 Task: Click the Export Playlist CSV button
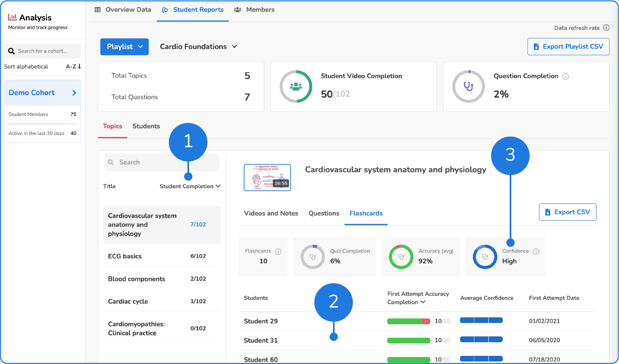click(568, 47)
